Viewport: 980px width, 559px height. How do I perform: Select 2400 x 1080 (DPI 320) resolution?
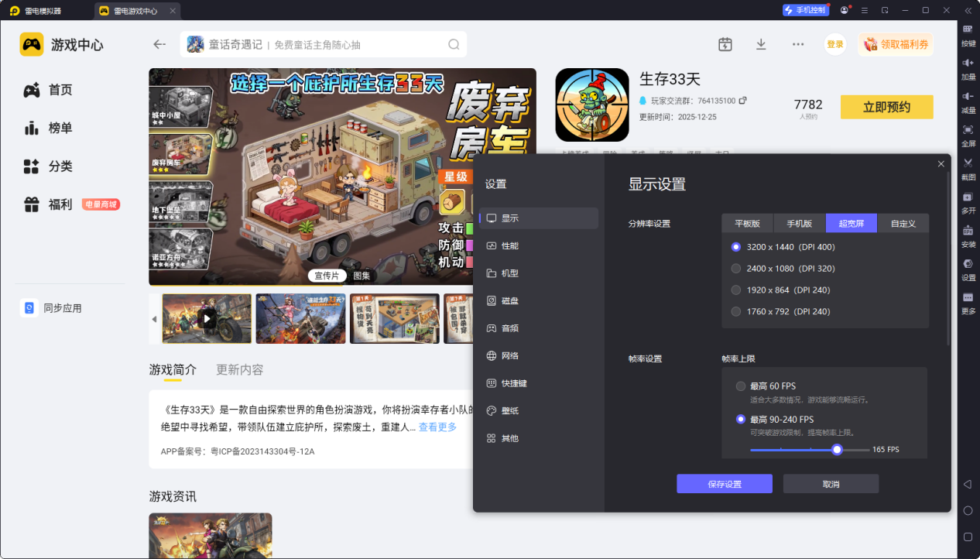click(783, 269)
